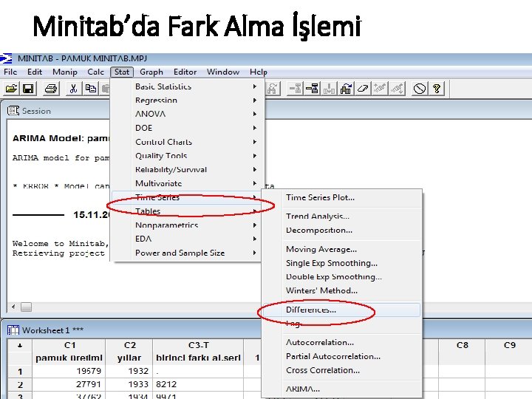Expand the Regression submenu
The image size is (532, 399).
coord(188,100)
